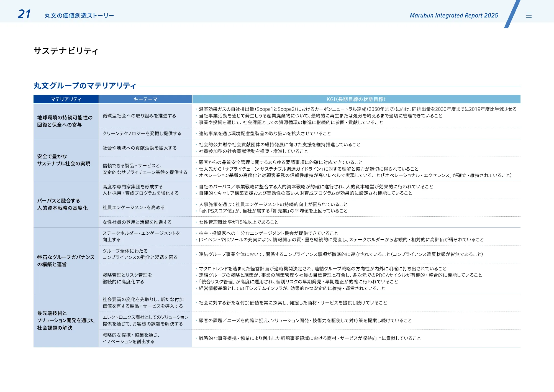Click the 女性管理職比率が15%以上であること KGI entry
Image resolution: width=554 pixels, height=392 pixels.
coord(238,222)
